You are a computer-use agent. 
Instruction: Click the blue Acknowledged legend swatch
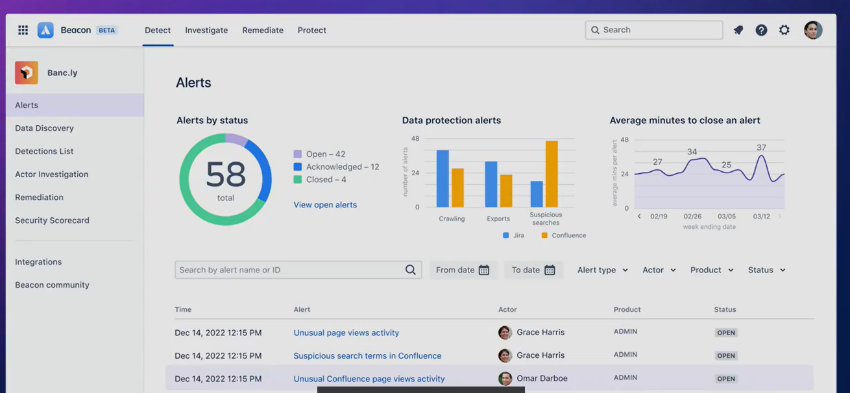[x=298, y=167]
